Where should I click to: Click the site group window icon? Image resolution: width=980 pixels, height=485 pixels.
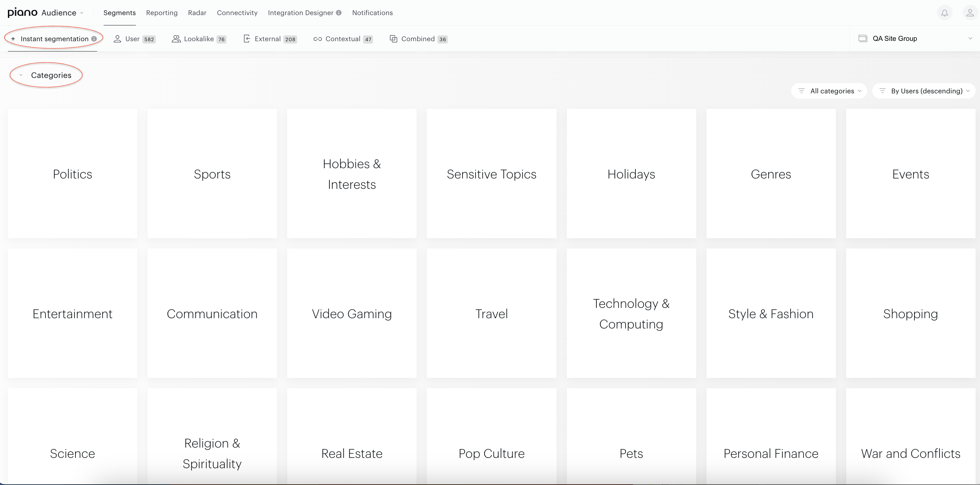(x=862, y=38)
